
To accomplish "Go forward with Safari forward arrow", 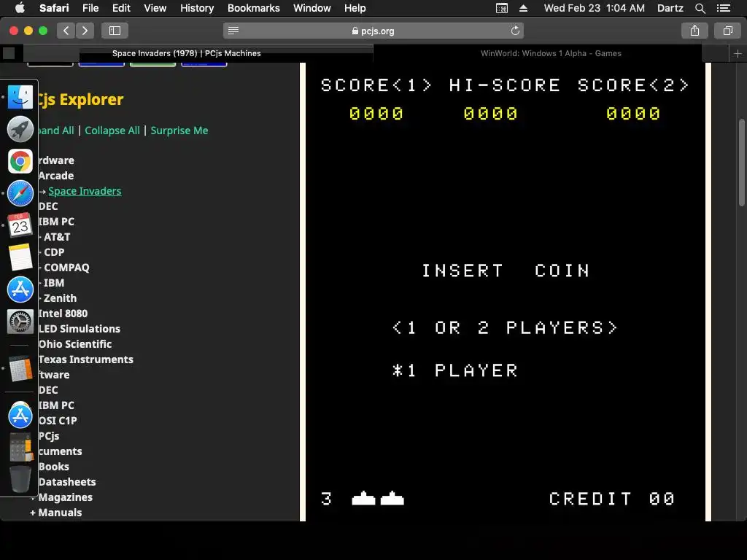I will (85, 31).
